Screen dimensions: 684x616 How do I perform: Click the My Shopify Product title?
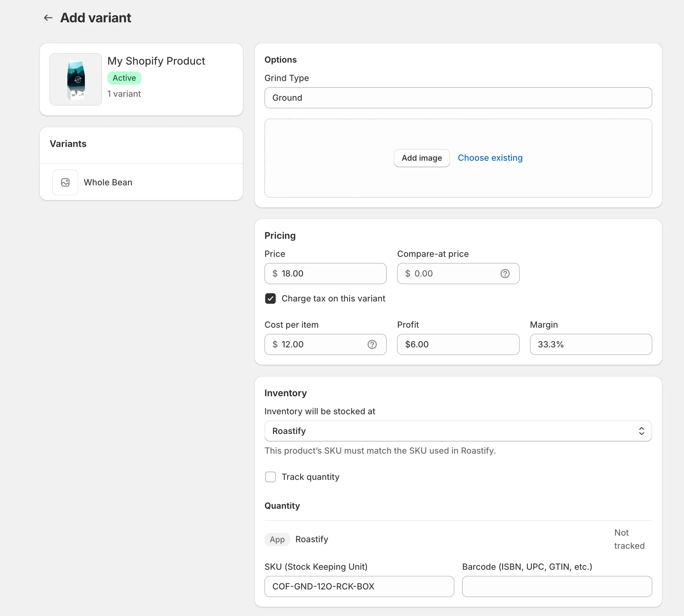(156, 61)
